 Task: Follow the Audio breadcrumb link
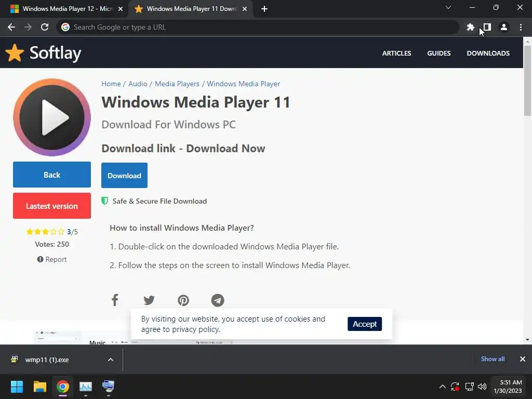tap(138, 84)
